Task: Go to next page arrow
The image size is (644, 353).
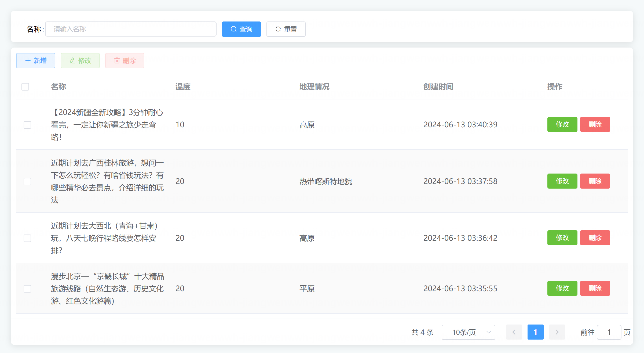Action: click(557, 332)
